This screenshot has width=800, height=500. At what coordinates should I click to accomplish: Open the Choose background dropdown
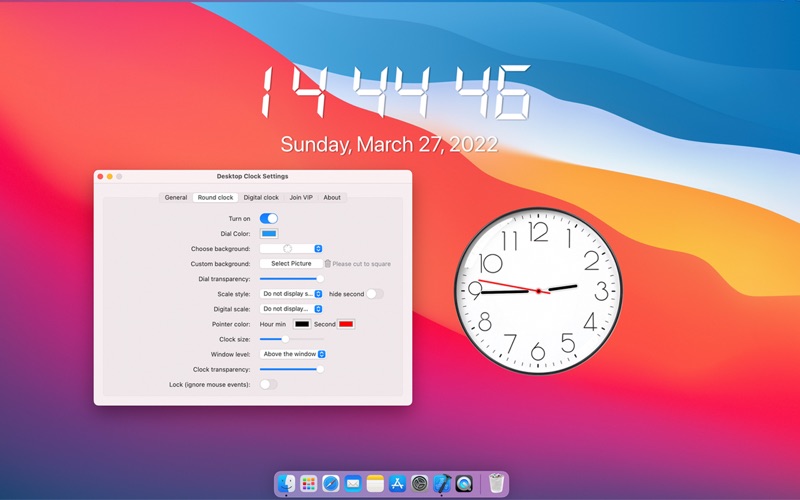pos(291,248)
